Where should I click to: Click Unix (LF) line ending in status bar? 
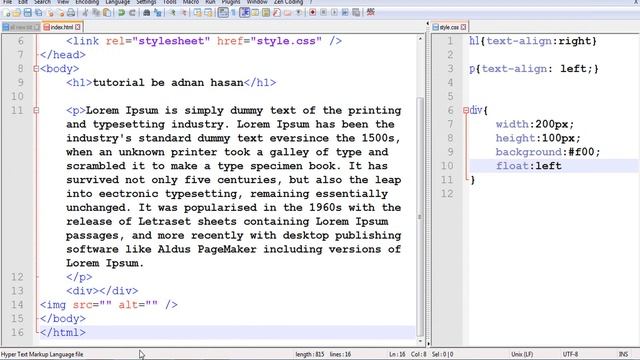point(522,354)
